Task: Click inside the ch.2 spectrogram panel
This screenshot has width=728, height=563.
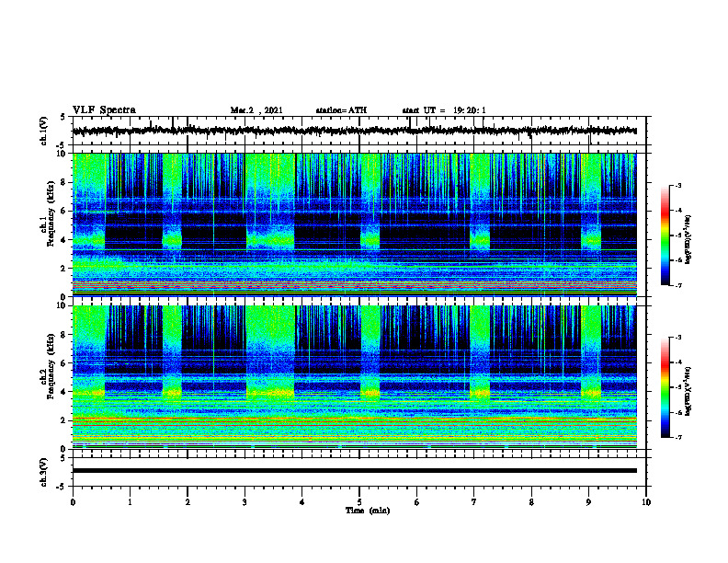Action: click(x=354, y=377)
